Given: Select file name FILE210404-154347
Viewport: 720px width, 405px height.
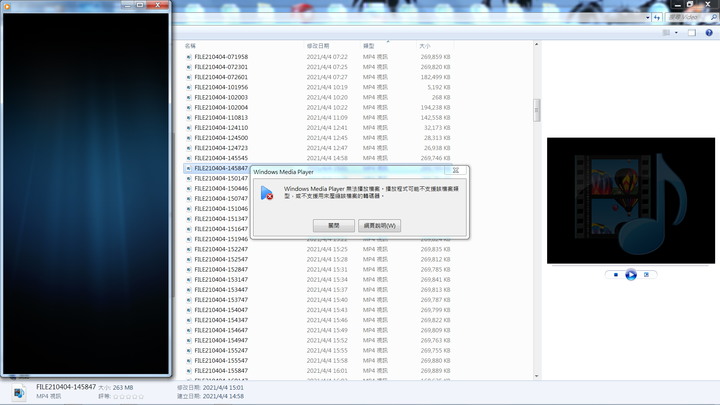Looking at the screenshot, I should [221, 320].
